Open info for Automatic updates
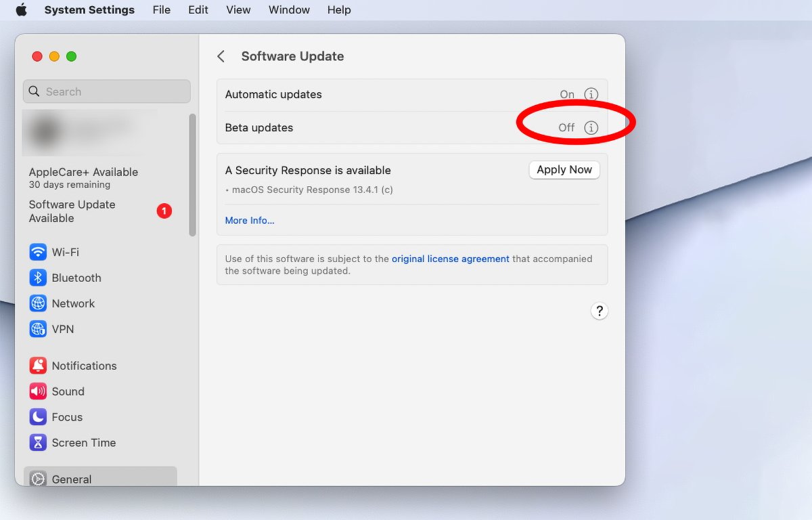812x520 pixels. click(x=591, y=95)
